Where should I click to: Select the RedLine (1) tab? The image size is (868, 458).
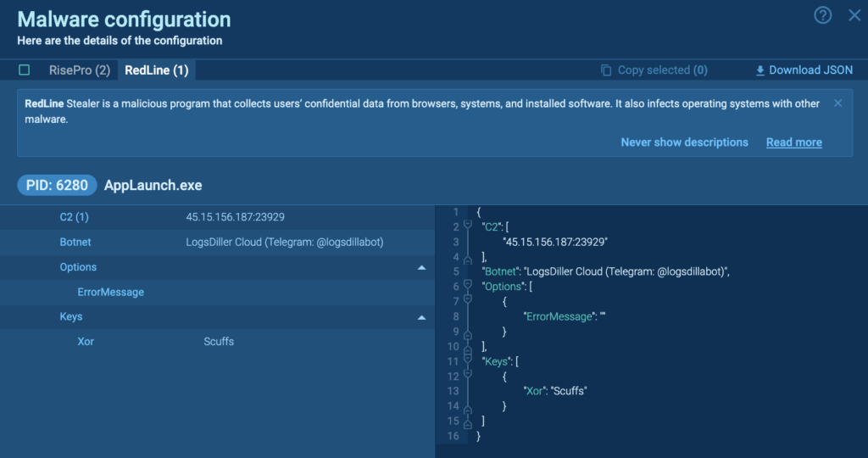coord(156,70)
